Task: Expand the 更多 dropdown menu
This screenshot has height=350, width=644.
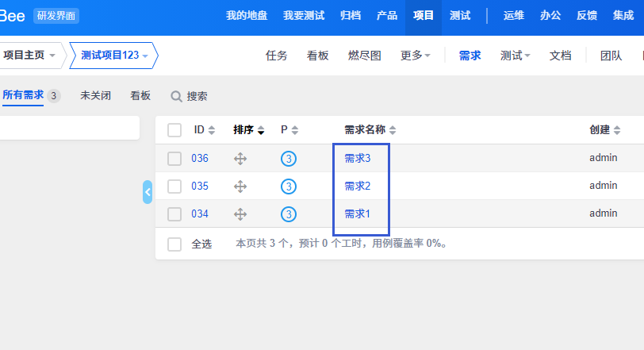Action: click(x=416, y=56)
